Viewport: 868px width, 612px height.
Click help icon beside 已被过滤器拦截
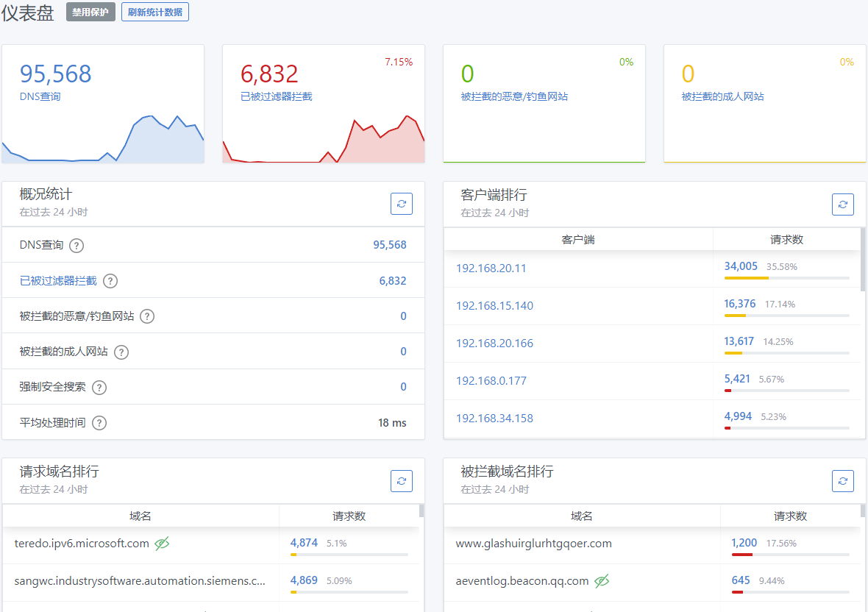tap(110, 281)
